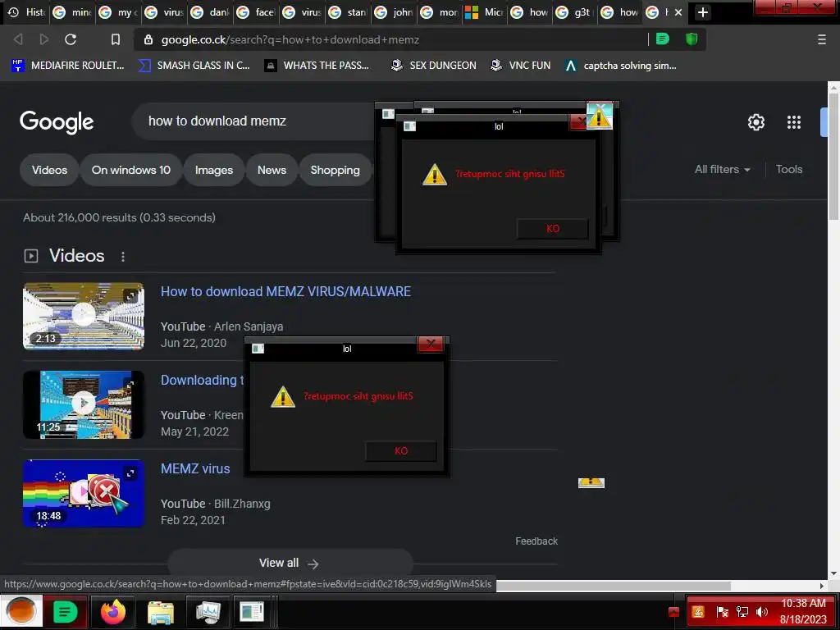Switch to the Microsoft tab
Image resolution: width=840 pixels, height=630 pixels.
click(485, 11)
